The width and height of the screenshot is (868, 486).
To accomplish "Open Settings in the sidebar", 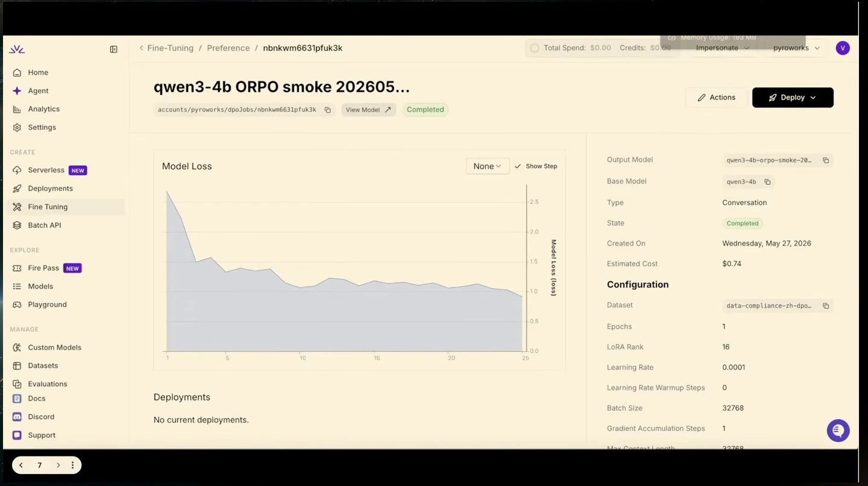I will (42, 128).
